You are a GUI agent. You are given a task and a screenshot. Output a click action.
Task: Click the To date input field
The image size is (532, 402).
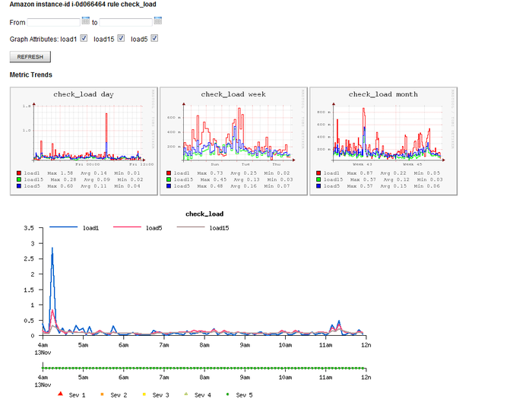coord(126,22)
